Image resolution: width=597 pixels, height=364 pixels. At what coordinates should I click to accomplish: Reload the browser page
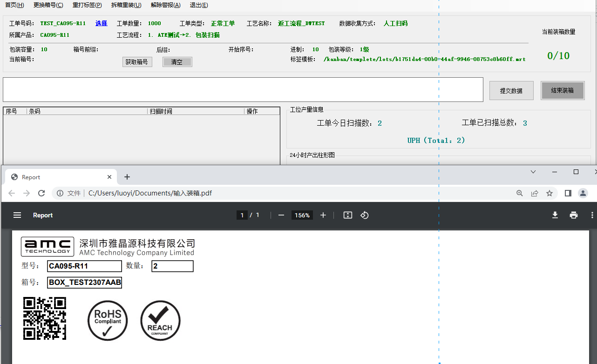coord(41,193)
